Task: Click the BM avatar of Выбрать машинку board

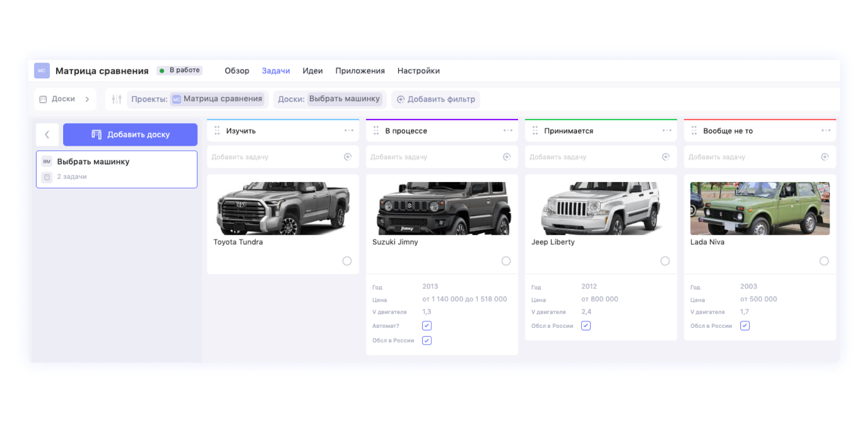Action: pyautogui.click(x=47, y=162)
